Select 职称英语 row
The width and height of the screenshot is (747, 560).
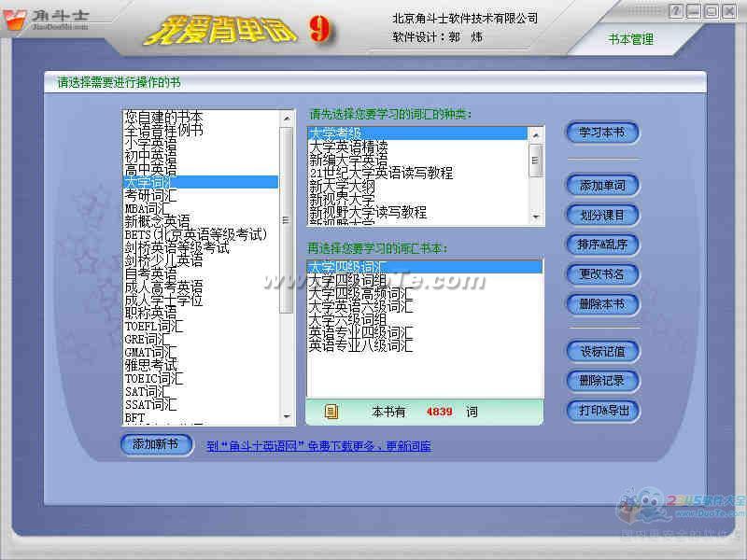pos(201,313)
